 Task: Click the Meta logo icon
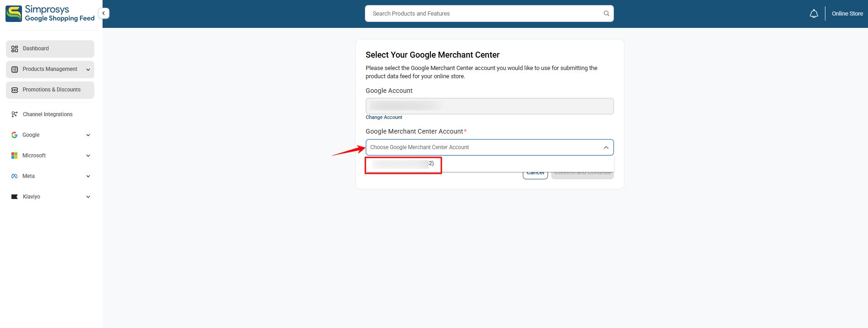(x=15, y=176)
